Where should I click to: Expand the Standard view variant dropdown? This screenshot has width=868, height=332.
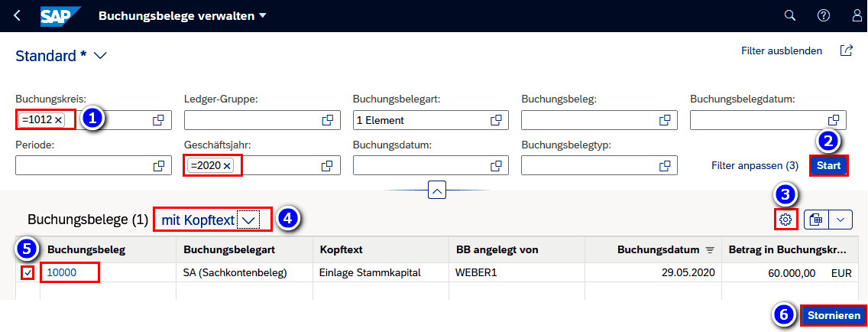pyautogui.click(x=100, y=56)
